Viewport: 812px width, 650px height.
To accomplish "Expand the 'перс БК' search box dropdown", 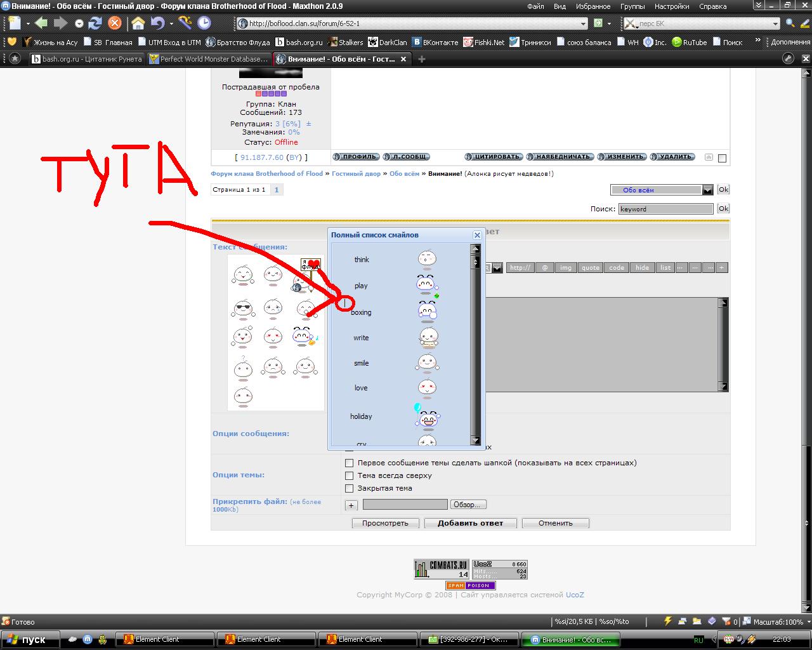I will point(775,23).
